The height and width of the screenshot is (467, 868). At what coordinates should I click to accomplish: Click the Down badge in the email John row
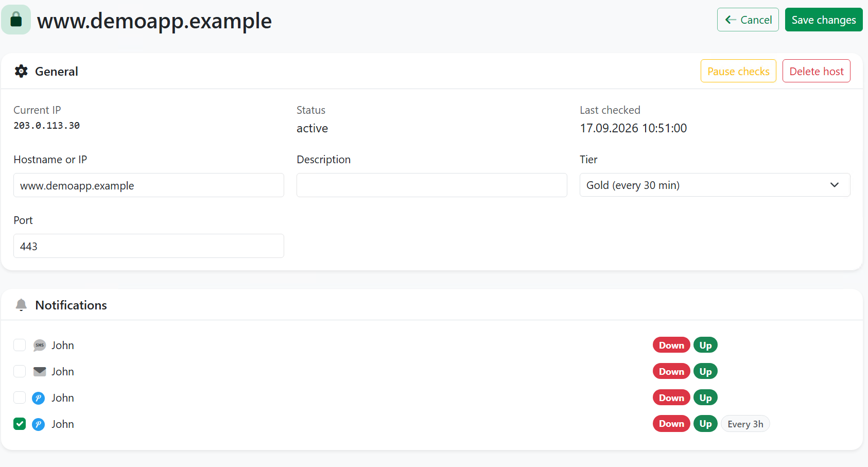[x=671, y=371]
